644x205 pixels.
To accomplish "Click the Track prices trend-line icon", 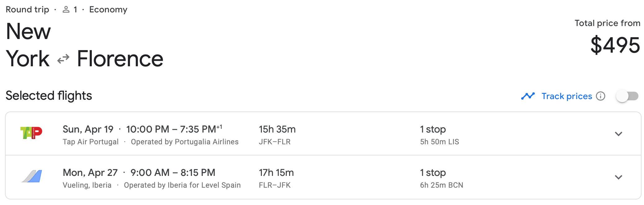I will 528,96.
